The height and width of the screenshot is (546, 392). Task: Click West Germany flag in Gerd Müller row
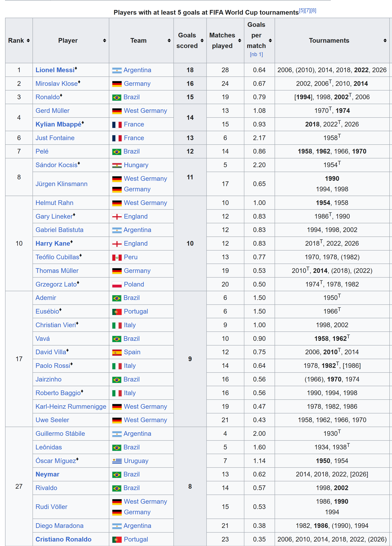click(x=117, y=111)
